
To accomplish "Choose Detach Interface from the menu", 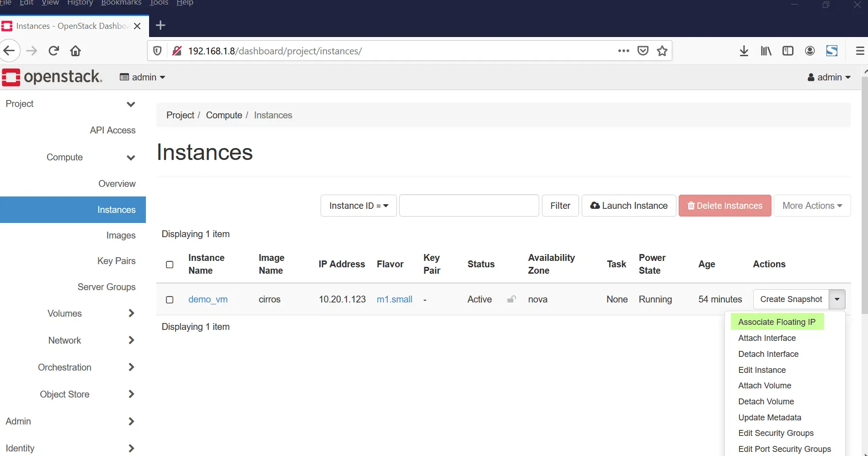I will (x=768, y=354).
